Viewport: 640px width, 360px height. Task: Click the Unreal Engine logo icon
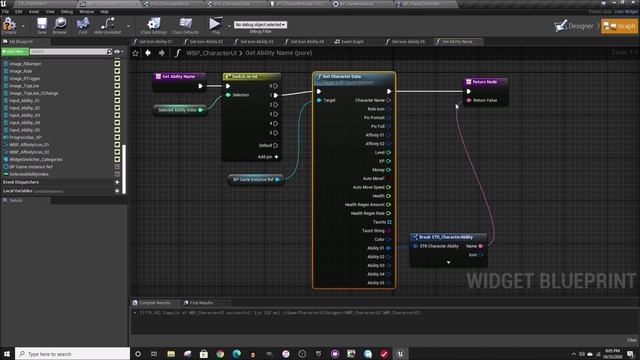[4, 4]
